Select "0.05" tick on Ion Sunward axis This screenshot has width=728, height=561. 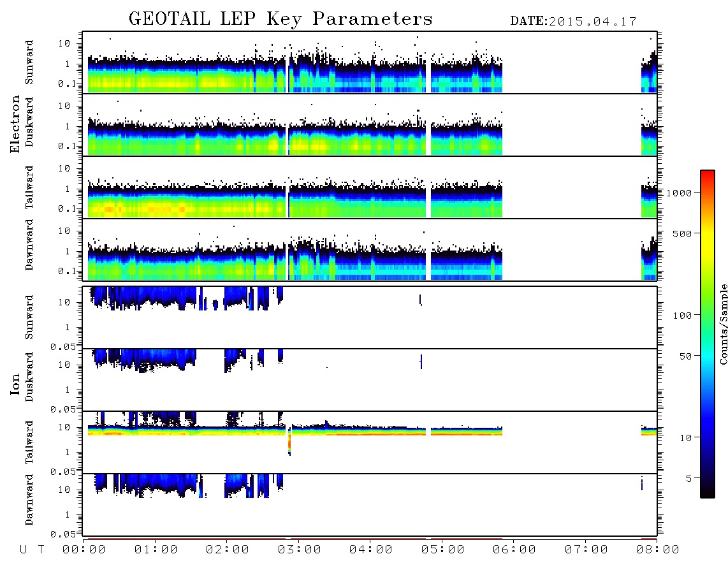click(62, 346)
